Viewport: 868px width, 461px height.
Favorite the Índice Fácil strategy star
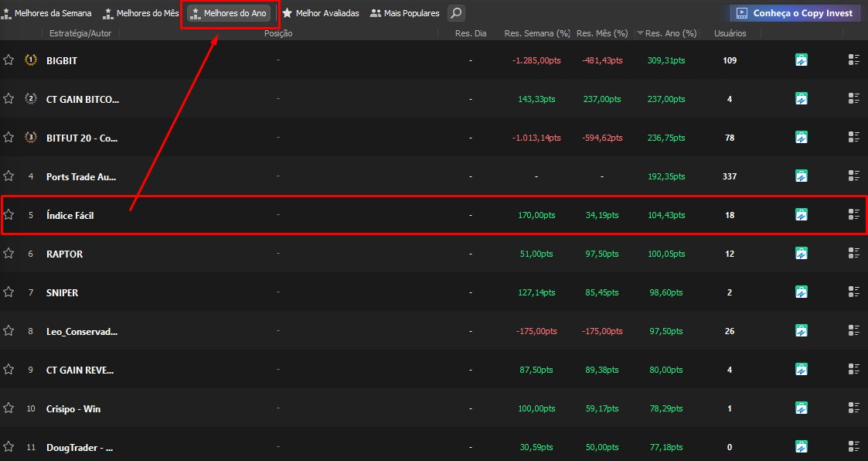click(9, 214)
